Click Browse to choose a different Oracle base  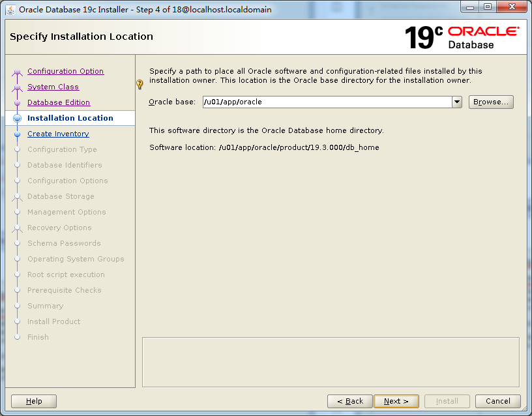coord(490,102)
